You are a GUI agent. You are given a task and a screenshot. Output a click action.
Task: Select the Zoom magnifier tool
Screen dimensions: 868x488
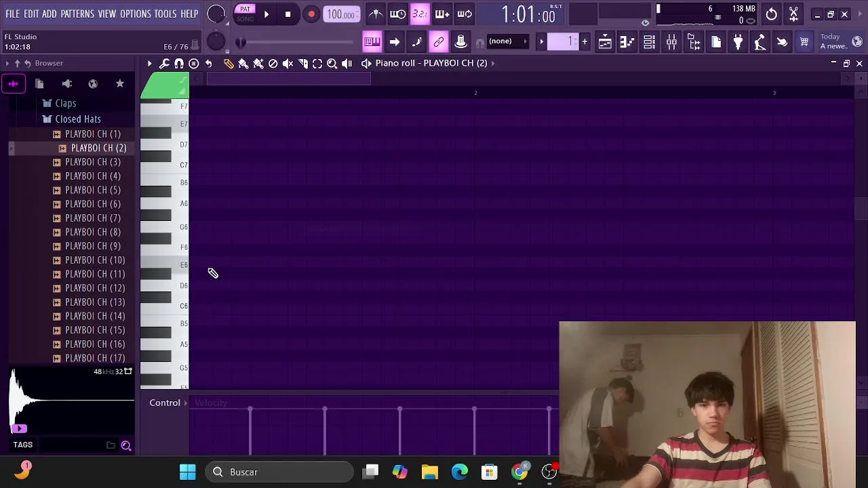coord(332,63)
